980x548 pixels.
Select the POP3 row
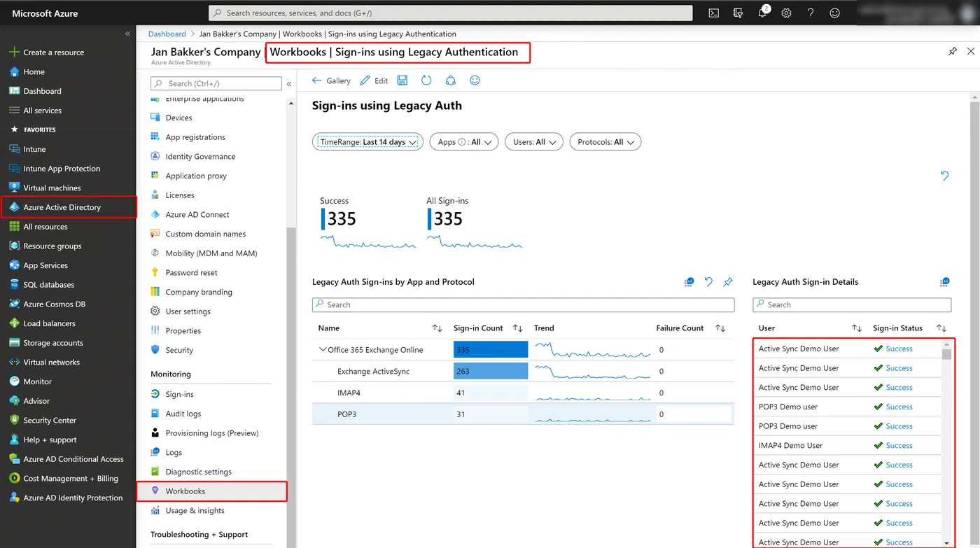pos(523,414)
